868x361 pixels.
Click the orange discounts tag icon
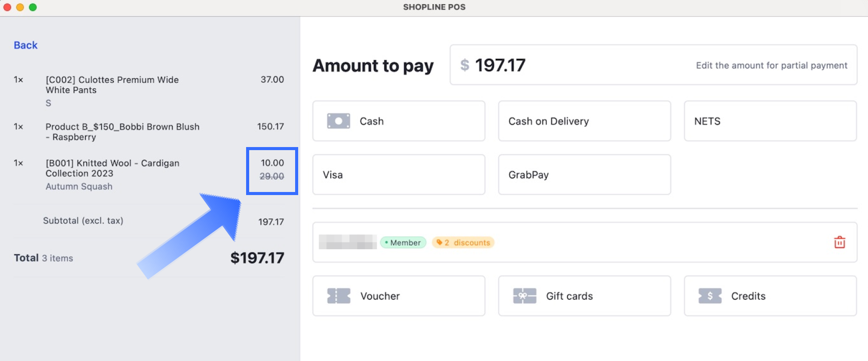[x=439, y=243]
